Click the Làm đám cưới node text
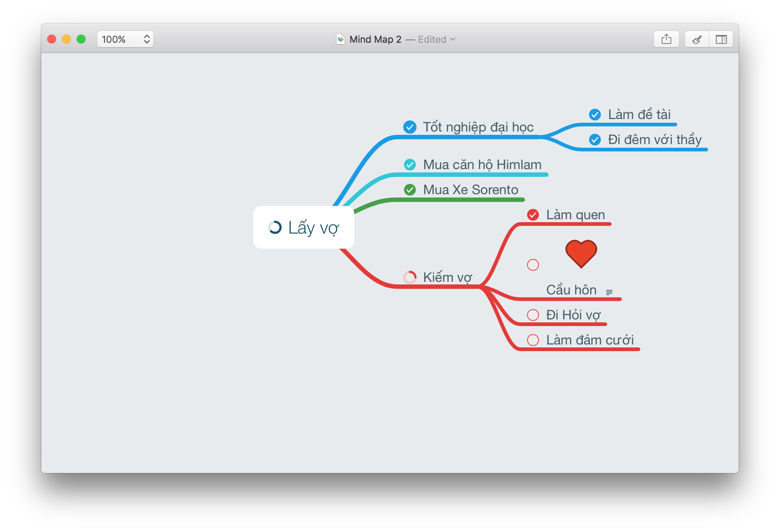Image resolution: width=780 pixels, height=532 pixels. click(587, 340)
